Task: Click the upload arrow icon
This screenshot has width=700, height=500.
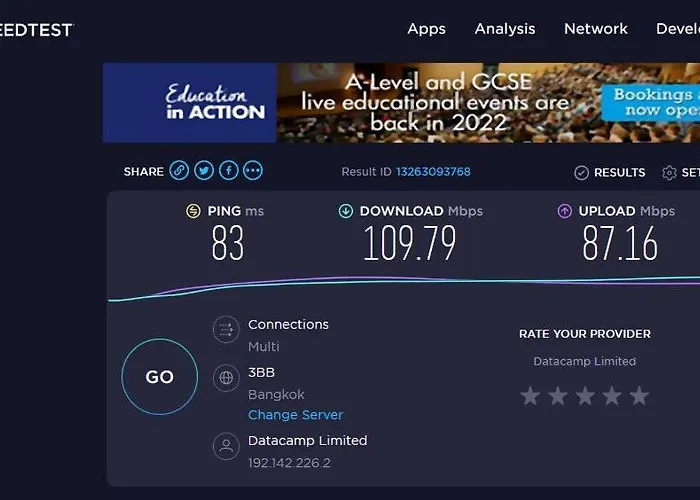Action: (x=565, y=211)
